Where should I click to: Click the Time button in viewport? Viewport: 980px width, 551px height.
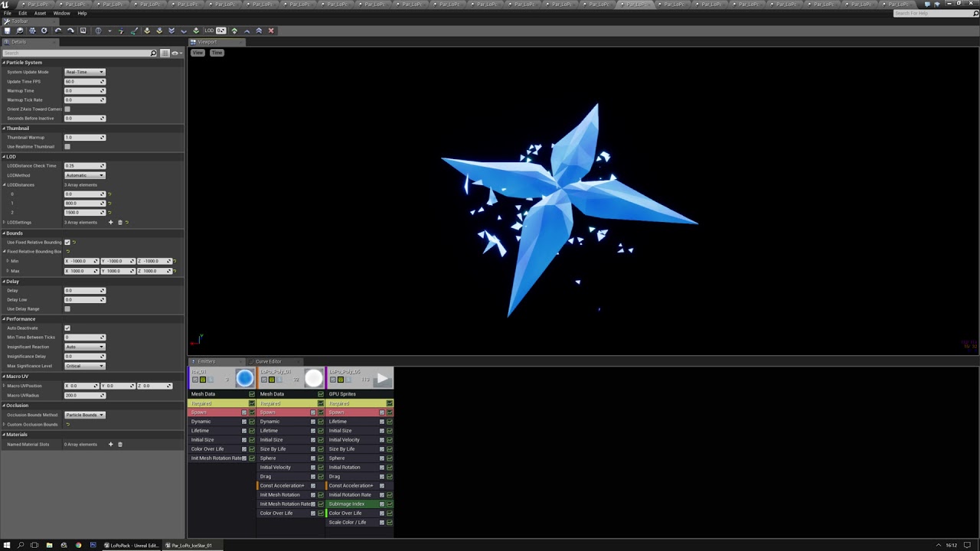pyautogui.click(x=217, y=53)
